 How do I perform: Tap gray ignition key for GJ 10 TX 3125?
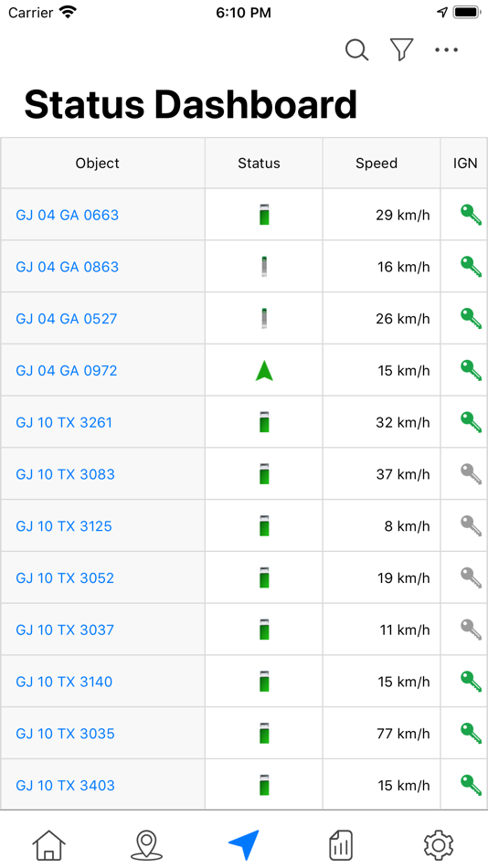click(x=471, y=526)
